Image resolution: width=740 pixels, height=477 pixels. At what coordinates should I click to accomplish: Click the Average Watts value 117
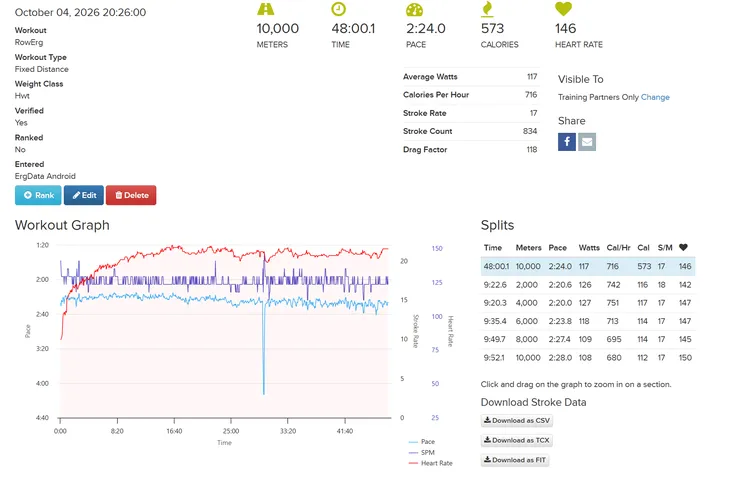[532, 76]
